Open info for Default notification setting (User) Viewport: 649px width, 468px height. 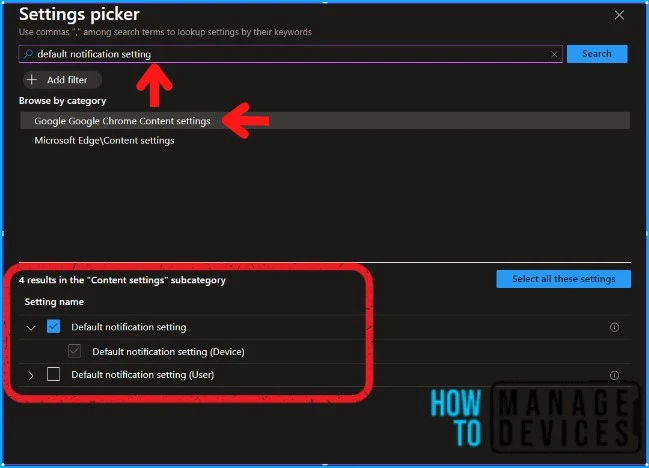click(x=614, y=375)
